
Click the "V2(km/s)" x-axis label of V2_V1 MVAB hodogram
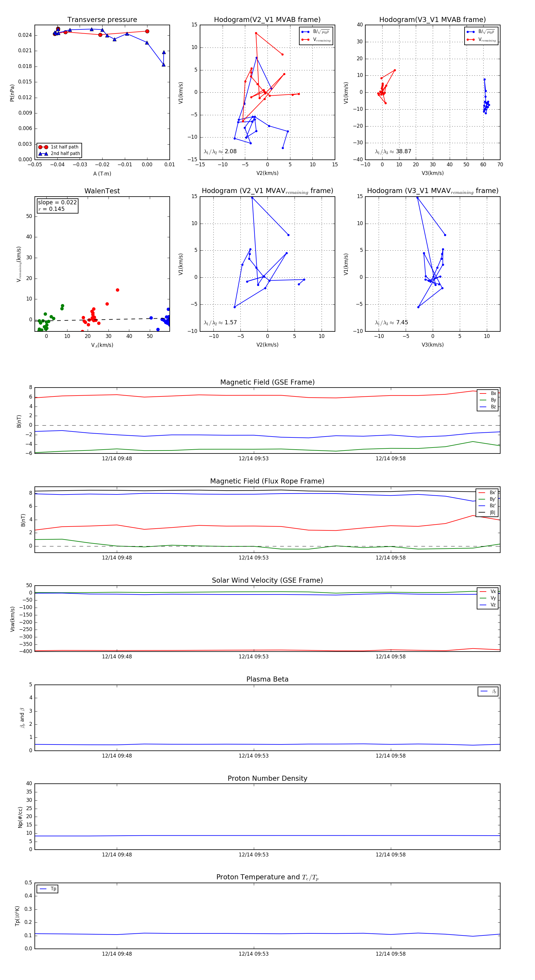click(x=267, y=173)
